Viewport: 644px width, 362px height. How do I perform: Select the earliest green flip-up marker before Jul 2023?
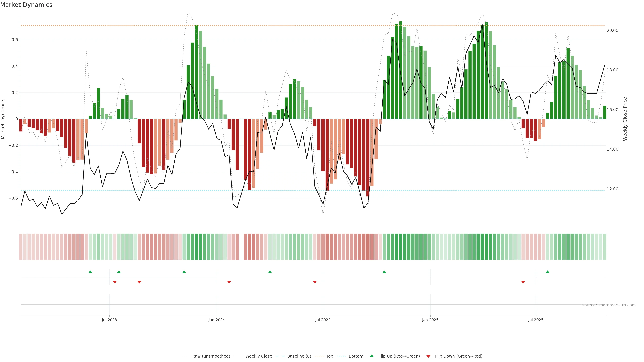pyautogui.click(x=90, y=272)
